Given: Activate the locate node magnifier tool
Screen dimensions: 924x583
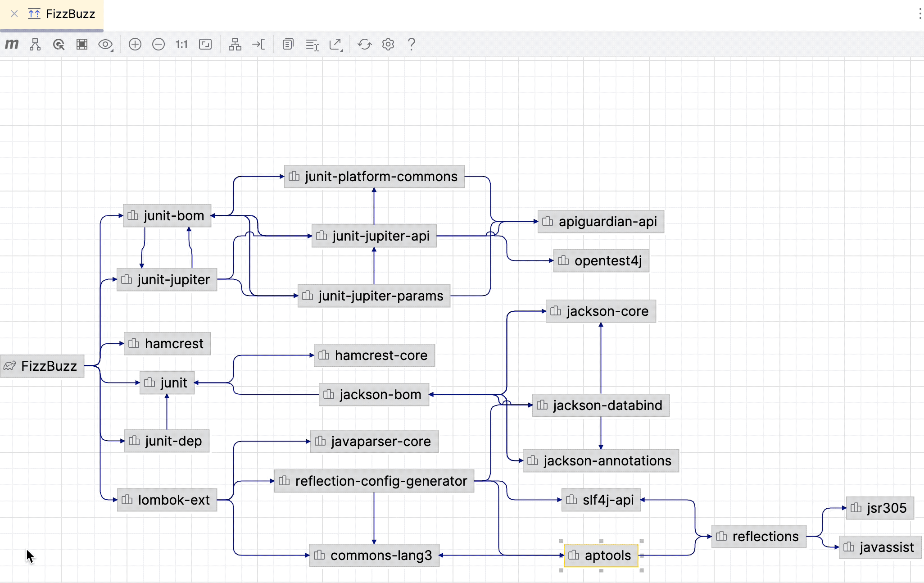Looking at the screenshot, I should coord(59,44).
